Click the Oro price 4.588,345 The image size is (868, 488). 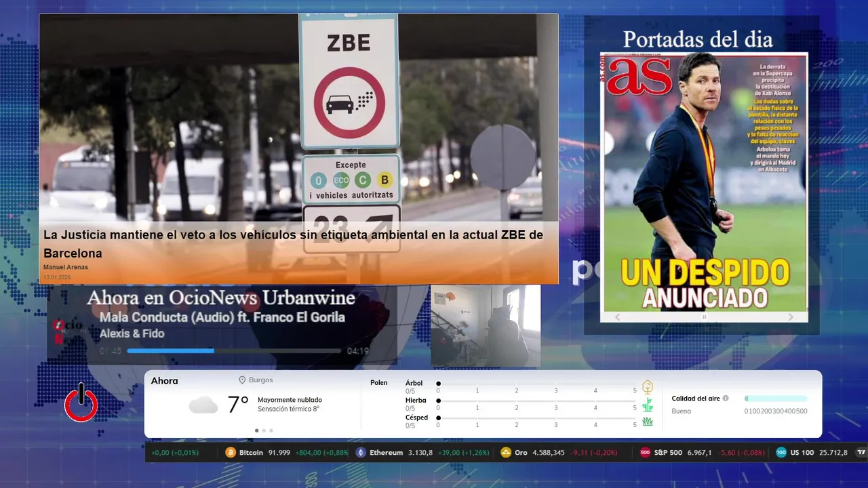[549, 453]
